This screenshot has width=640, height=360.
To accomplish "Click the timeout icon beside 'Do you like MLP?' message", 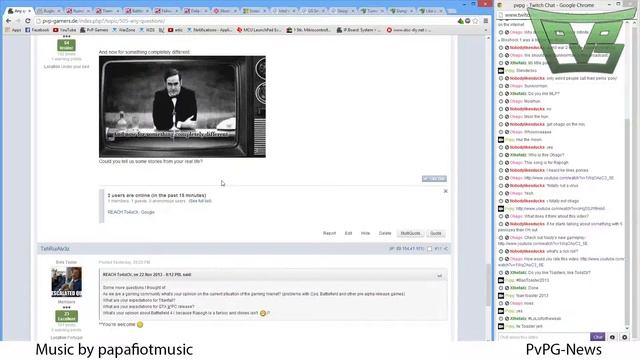I will [501, 93].
